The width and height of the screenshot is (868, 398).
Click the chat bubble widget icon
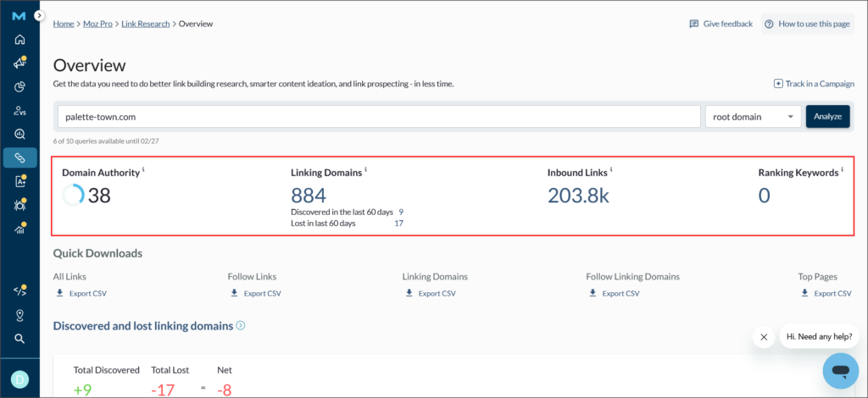(840, 371)
